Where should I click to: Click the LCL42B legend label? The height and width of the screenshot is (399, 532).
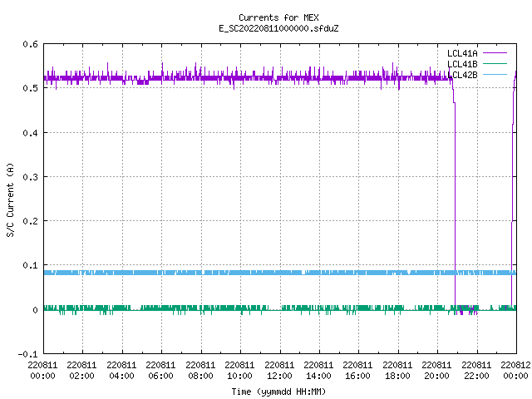462,75
